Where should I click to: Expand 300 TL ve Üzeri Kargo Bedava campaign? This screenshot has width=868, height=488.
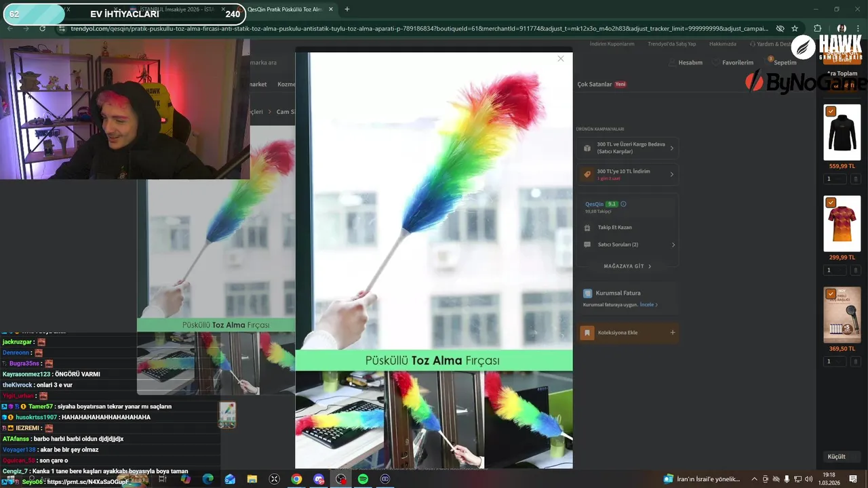629,148
